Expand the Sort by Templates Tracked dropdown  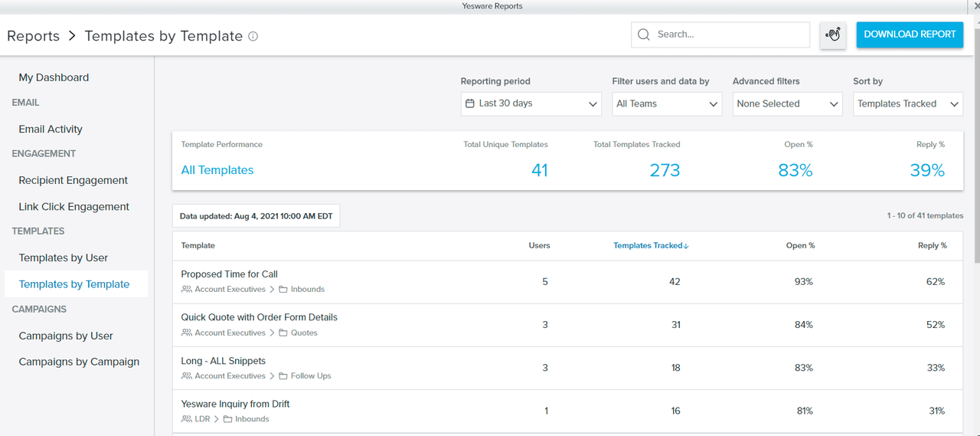(x=907, y=104)
